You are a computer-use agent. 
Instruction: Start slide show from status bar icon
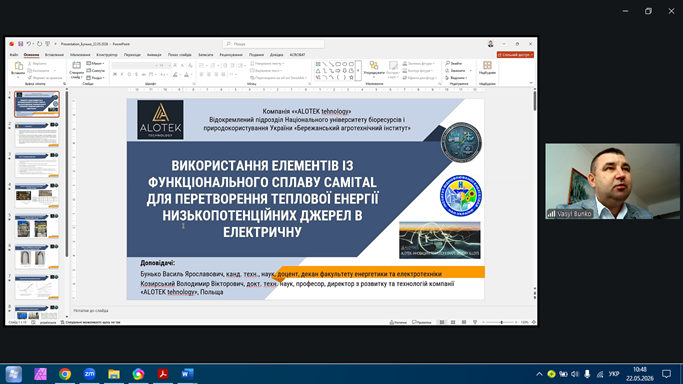[x=475, y=322]
